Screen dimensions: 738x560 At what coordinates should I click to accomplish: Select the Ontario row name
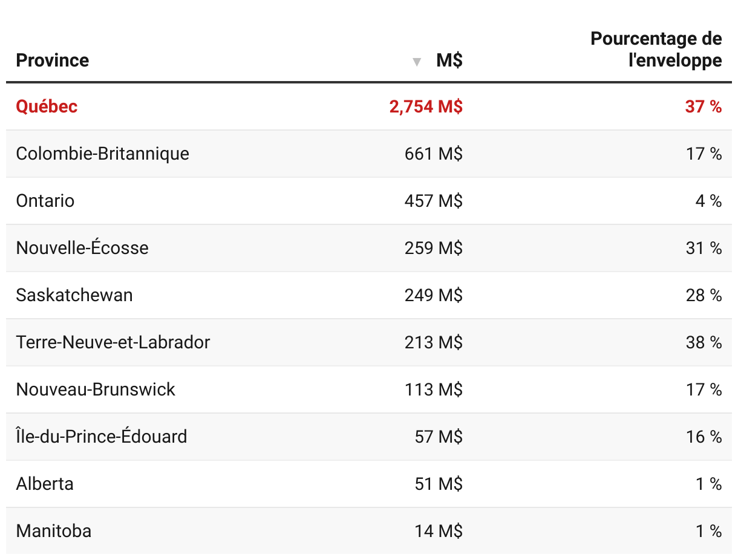pyautogui.click(x=45, y=201)
